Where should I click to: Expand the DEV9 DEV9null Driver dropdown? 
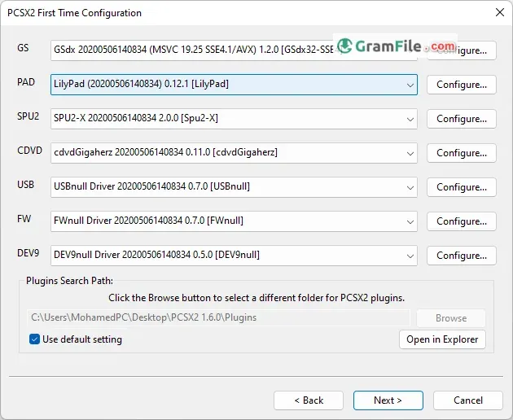(234, 255)
